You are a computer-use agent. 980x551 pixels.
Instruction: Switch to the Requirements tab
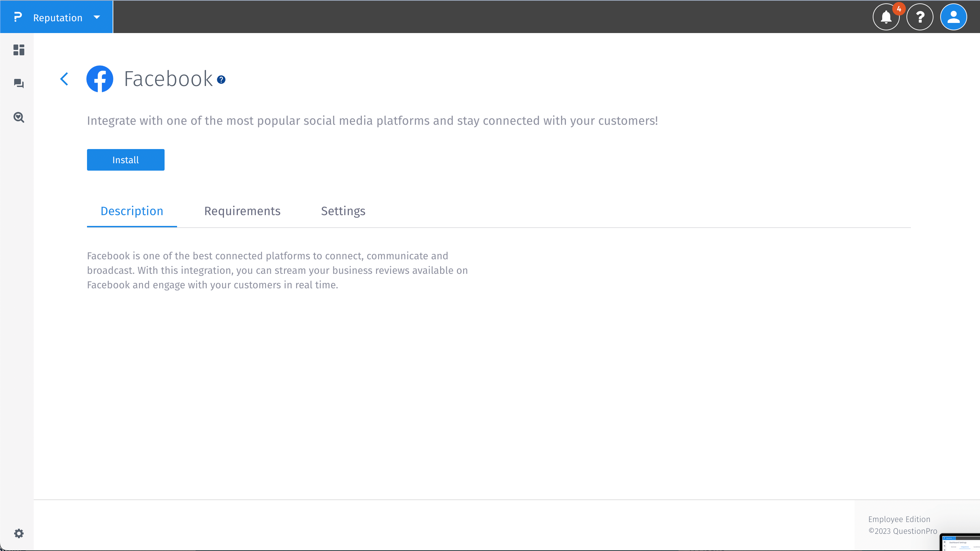coord(242,211)
